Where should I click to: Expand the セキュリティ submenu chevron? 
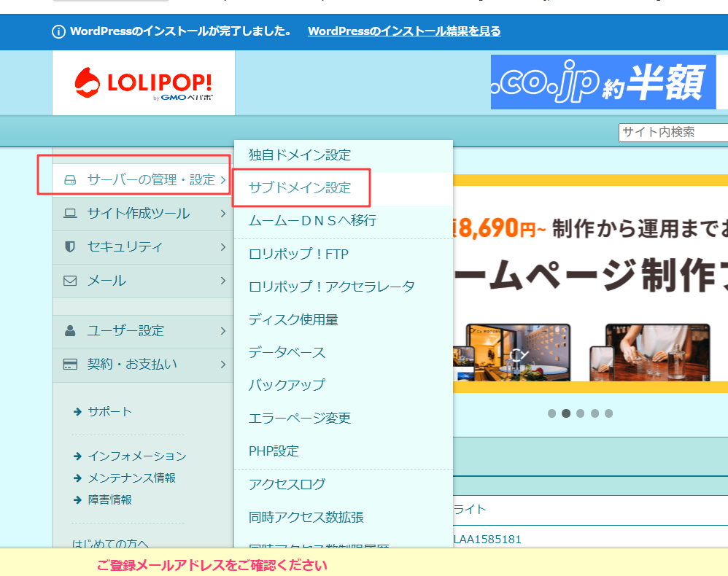223,247
